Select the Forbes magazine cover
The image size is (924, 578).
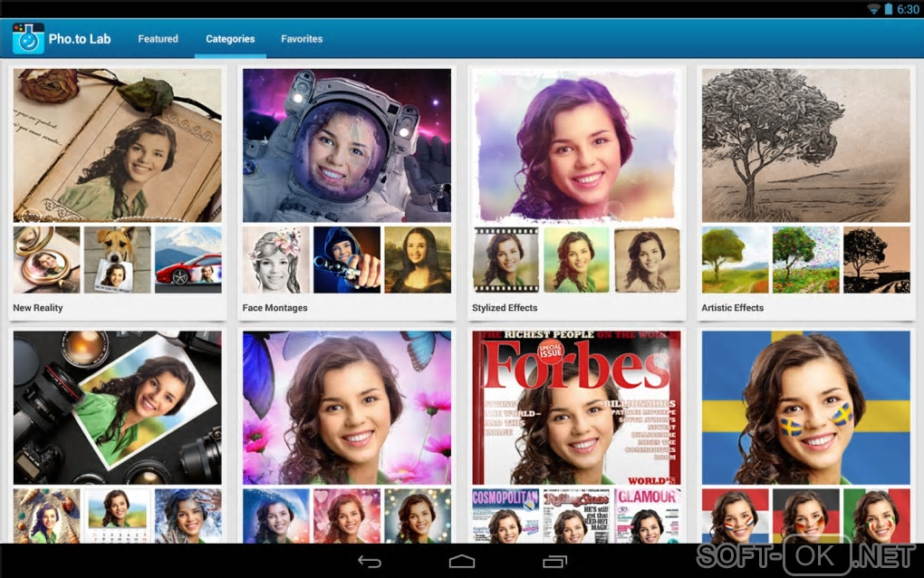click(576, 407)
